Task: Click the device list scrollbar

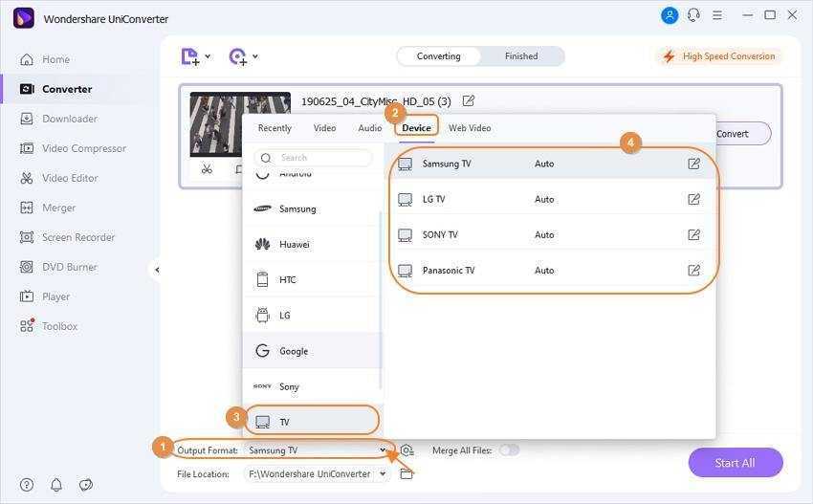Action: 381,300
